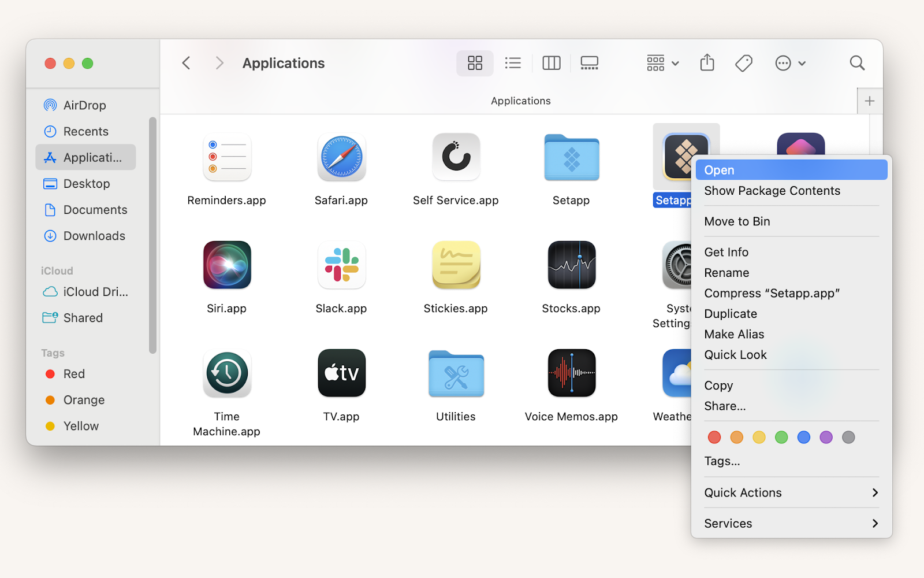This screenshot has height=578, width=924.
Task: Filter by Red tag in sidebar
Action: click(x=85, y=374)
